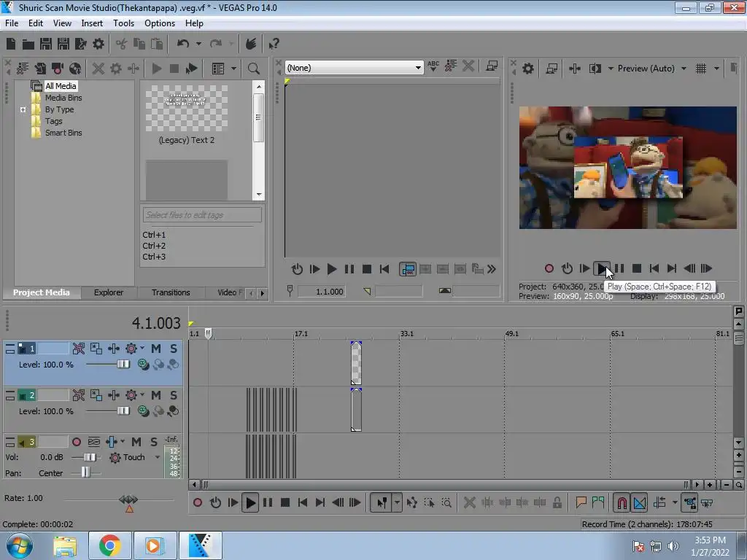Select the Normal Edit tool

tap(382, 502)
